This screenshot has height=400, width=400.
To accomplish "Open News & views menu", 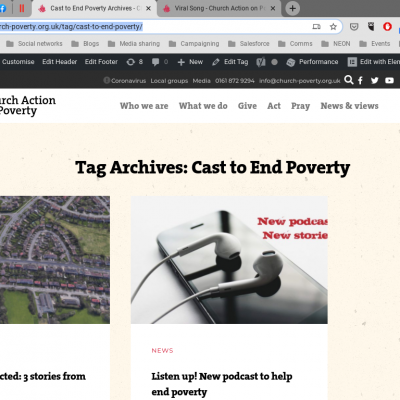I will point(349,106).
